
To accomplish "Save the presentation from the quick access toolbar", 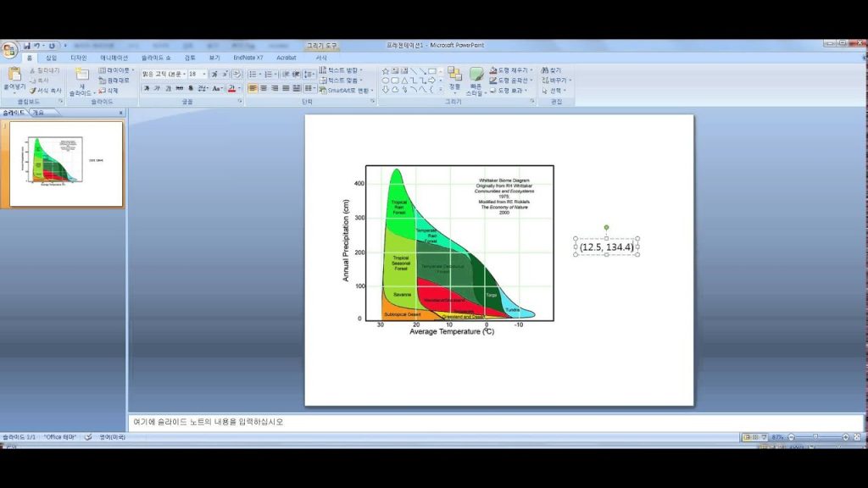I will pyautogui.click(x=27, y=45).
